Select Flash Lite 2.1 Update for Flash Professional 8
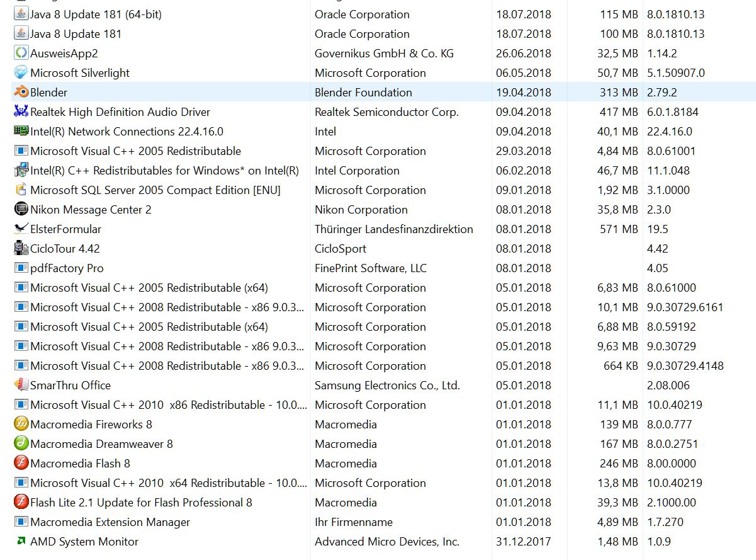This screenshot has height=560, width=756. (x=141, y=502)
